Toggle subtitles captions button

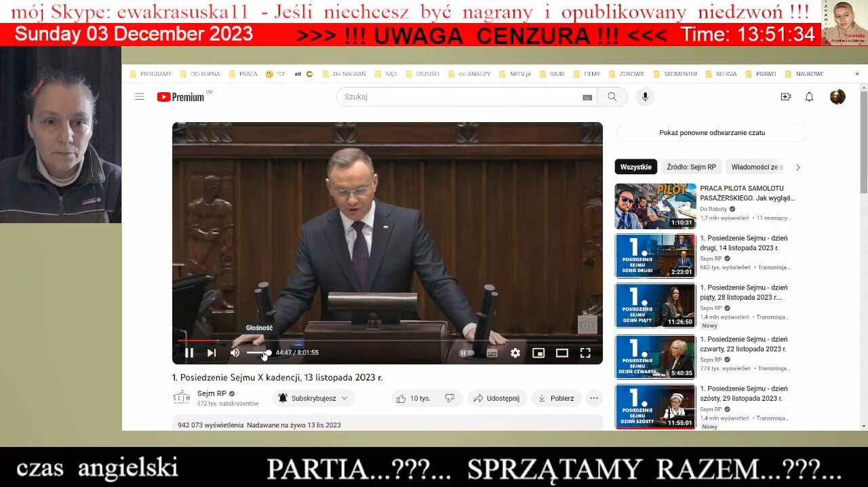click(492, 353)
